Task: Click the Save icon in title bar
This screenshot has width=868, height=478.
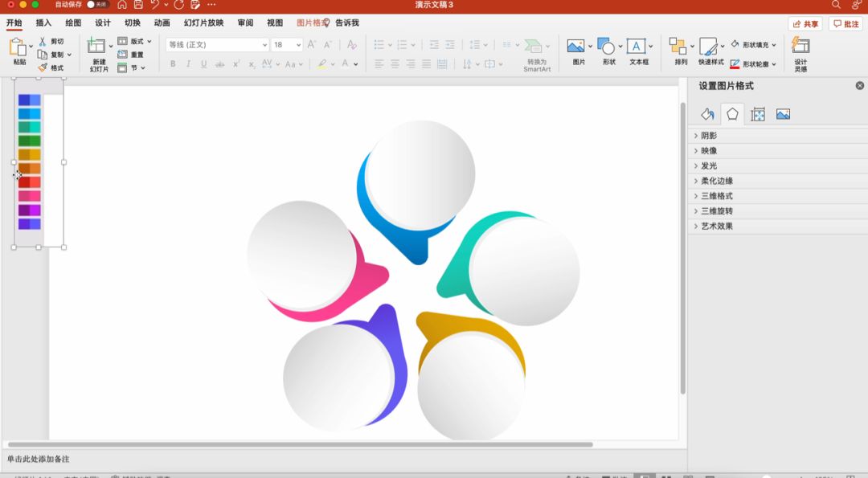Action: 138,5
